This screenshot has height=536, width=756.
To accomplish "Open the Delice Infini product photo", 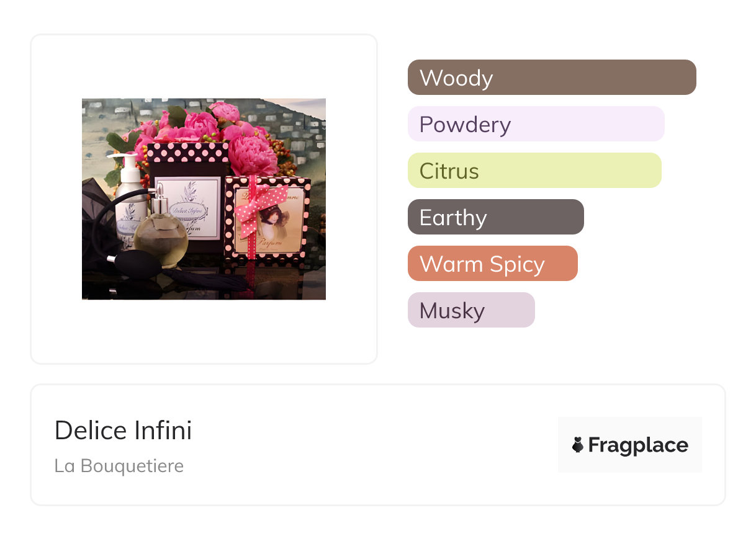I will click(x=204, y=199).
